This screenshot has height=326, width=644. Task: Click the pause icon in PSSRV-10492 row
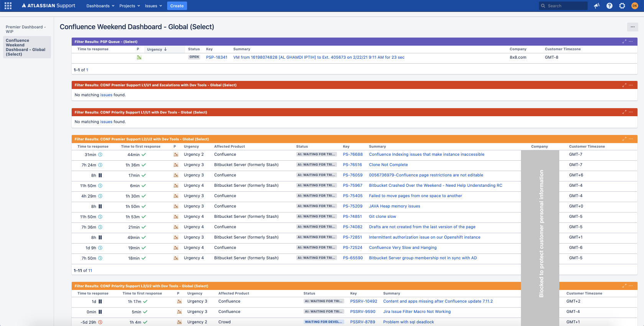coord(100,301)
